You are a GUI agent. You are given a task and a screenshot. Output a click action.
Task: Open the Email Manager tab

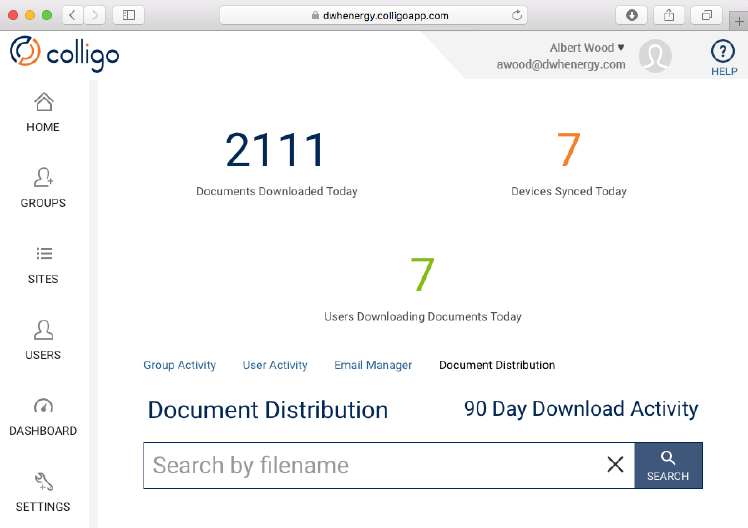[373, 365]
